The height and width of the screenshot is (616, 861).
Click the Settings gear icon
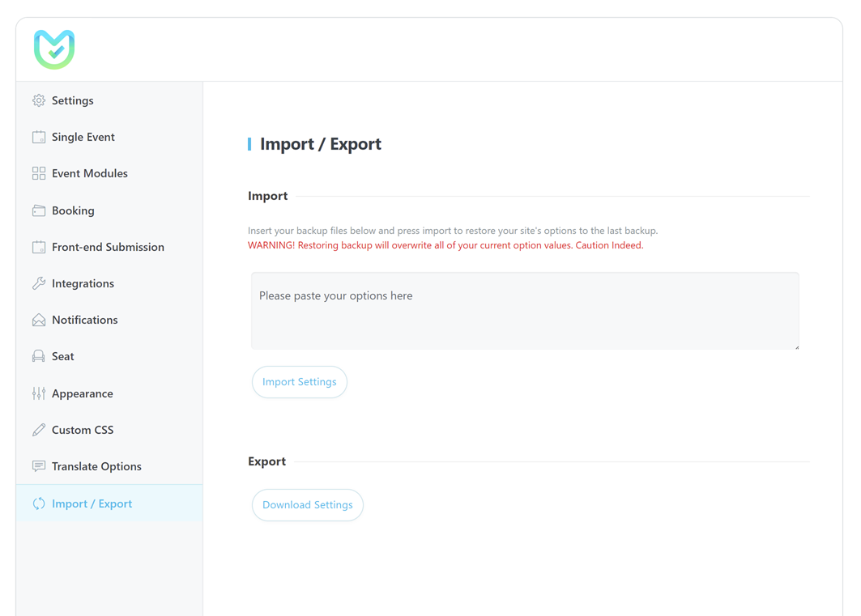click(39, 100)
